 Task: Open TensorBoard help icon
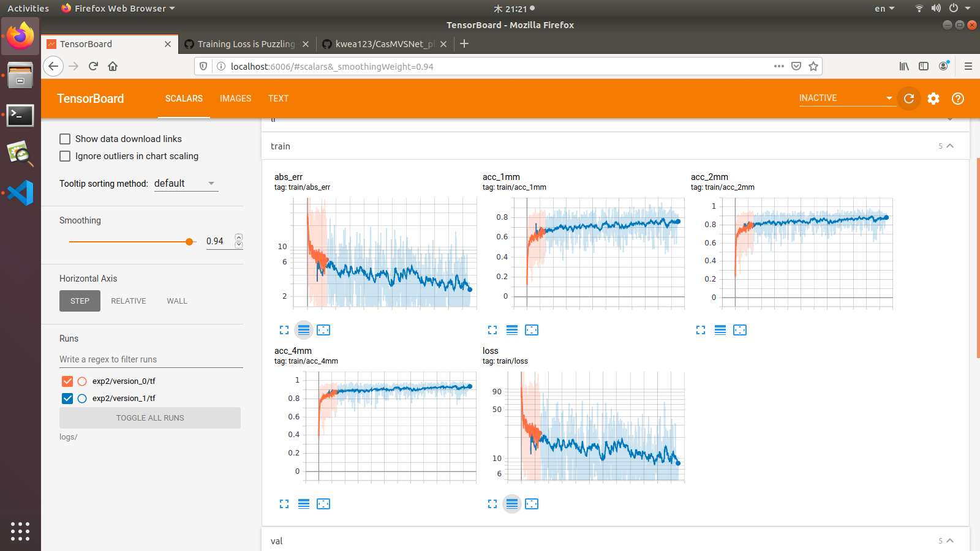(958, 99)
